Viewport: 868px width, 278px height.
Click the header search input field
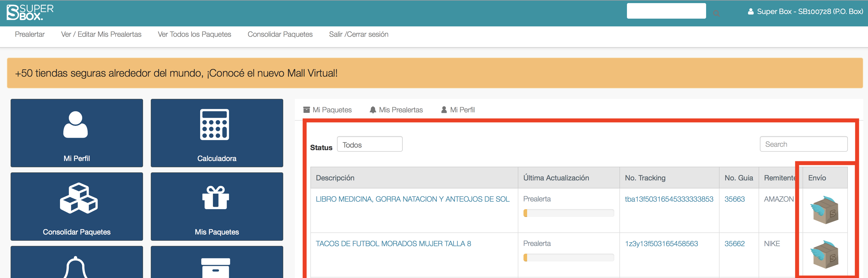click(666, 11)
